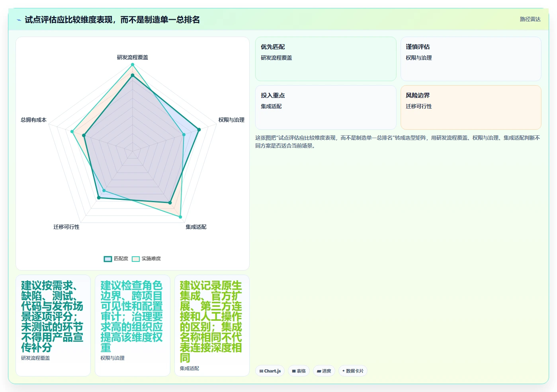The height and width of the screenshot is (392, 557).
Task: Click the 集成适配 radar axis label
Action: (x=196, y=227)
